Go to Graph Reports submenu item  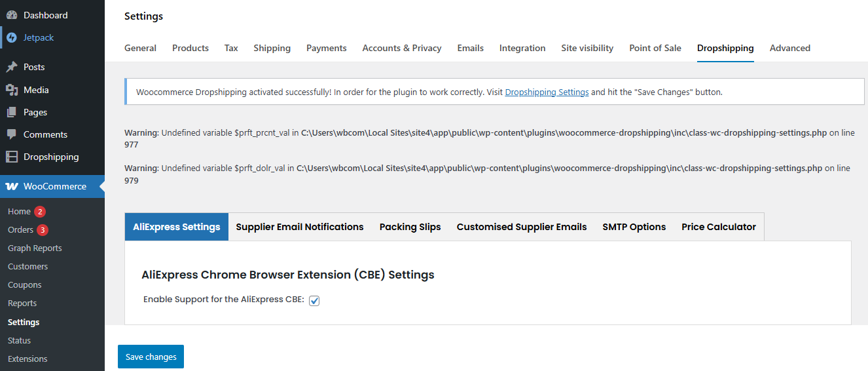coord(35,248)
